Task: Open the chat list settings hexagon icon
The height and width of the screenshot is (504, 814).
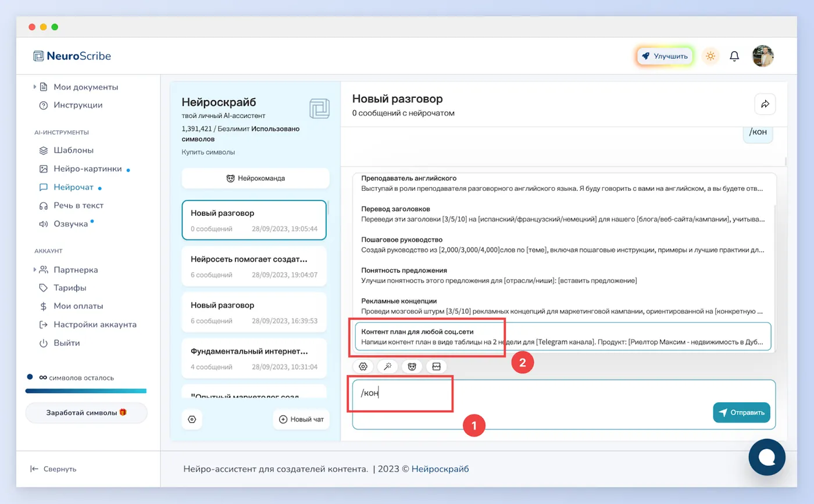Action: coord(192,419)
